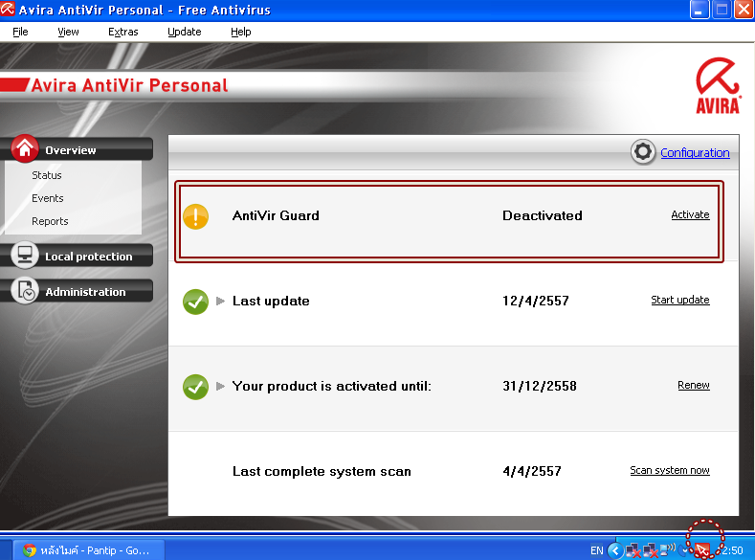Click the 4/4/2557 scan date
Screen dimensions: 755x560
532,471
